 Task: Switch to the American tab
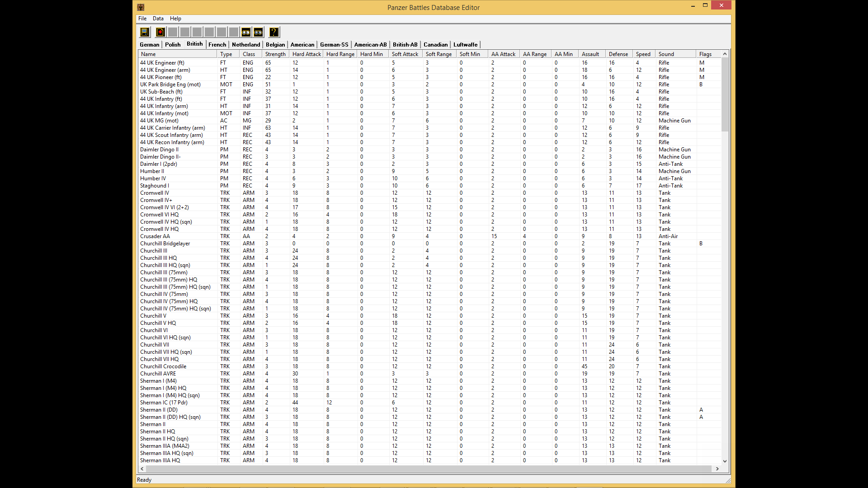click(x=302, y=45)
